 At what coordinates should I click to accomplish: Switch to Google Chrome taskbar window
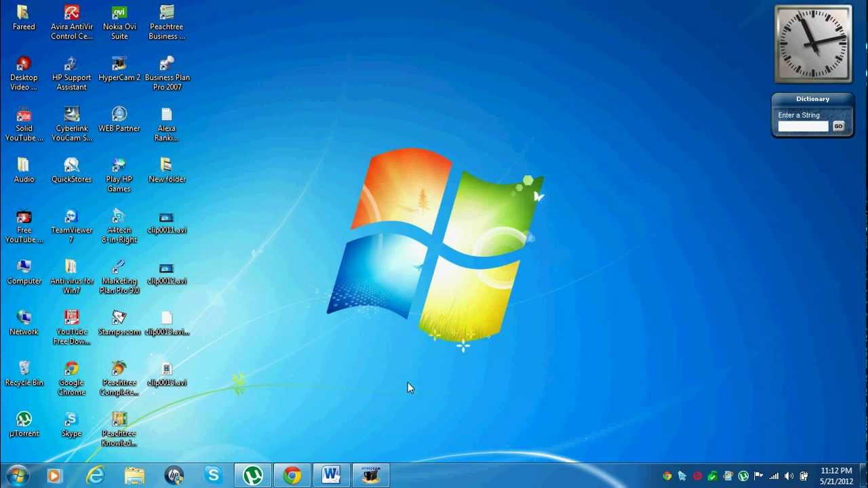(x=292, y=476)
